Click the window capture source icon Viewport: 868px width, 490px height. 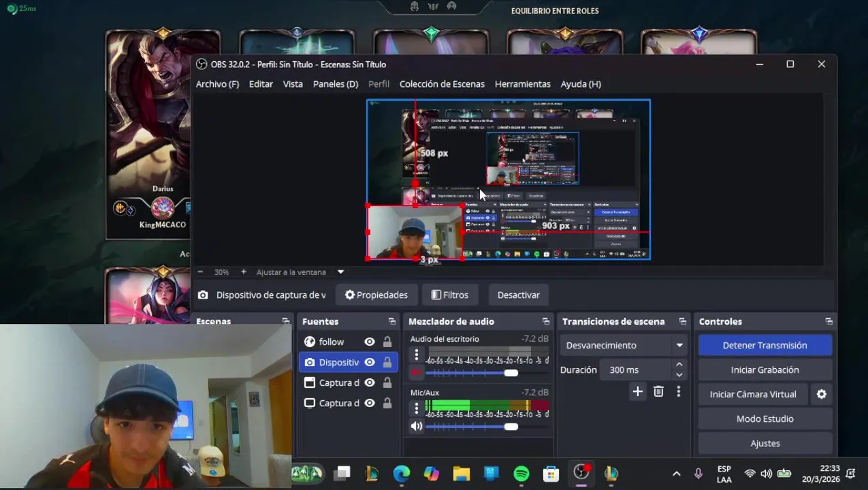click(310, 382)
